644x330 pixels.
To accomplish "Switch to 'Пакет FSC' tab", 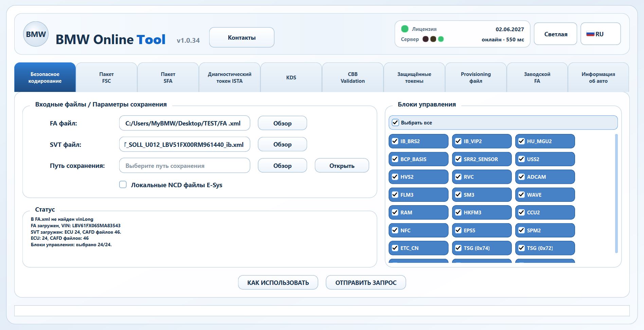I will point(106,77).
